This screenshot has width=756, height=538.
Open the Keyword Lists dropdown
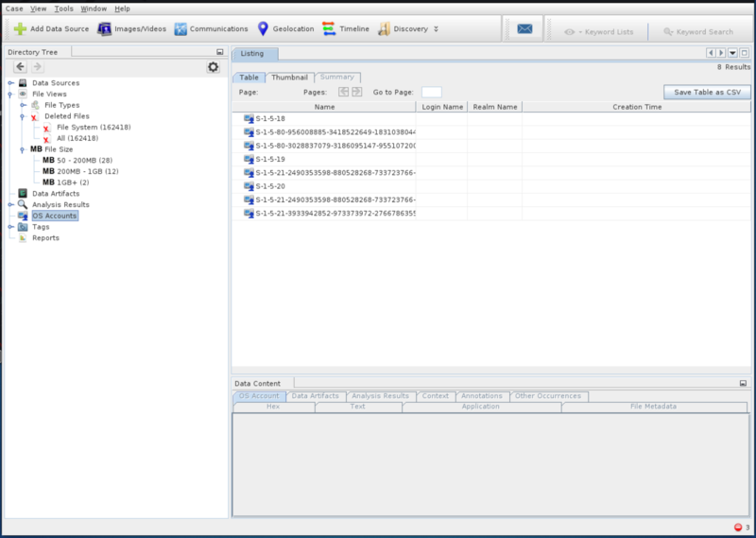[599, 31]
